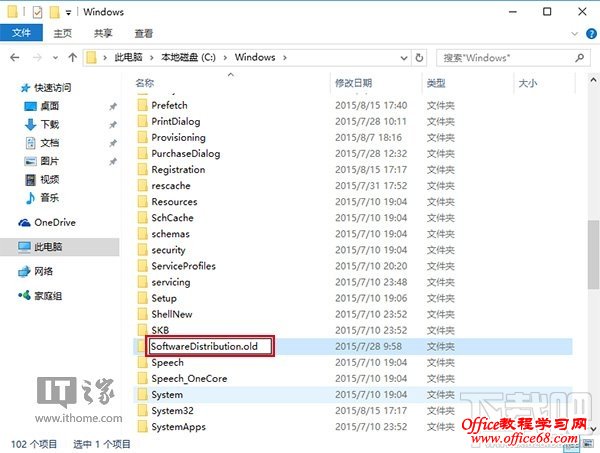Sort by 类型 column header
Screen dimensions: 600x453
436,83
